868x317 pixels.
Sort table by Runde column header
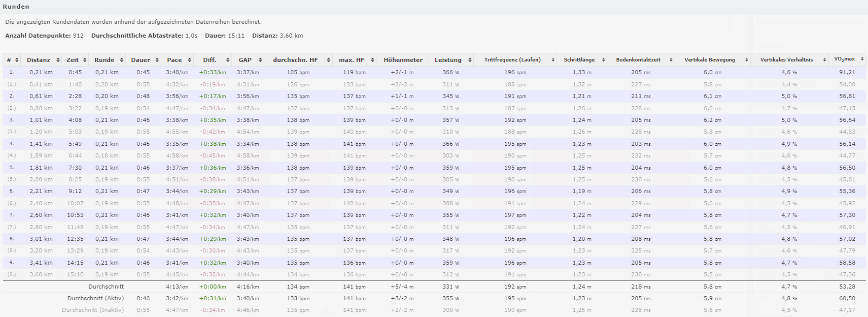coord(105,60)
